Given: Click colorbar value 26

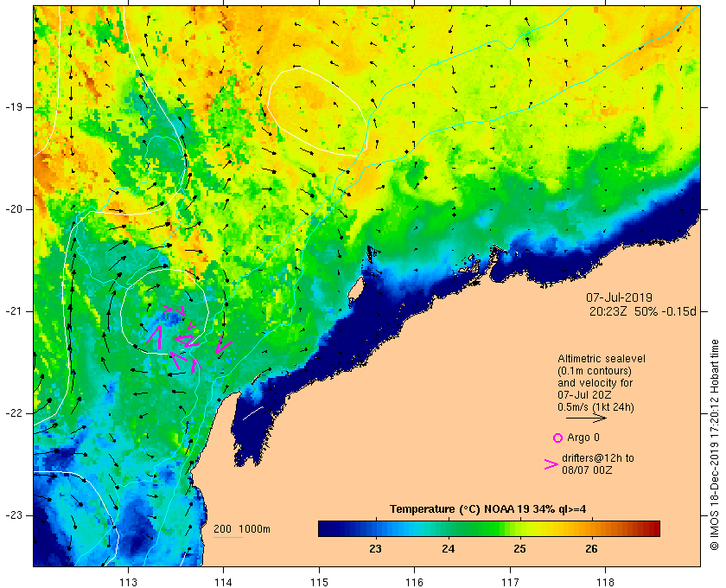Looking at the screenshot, I should click(x=591, y=549).
